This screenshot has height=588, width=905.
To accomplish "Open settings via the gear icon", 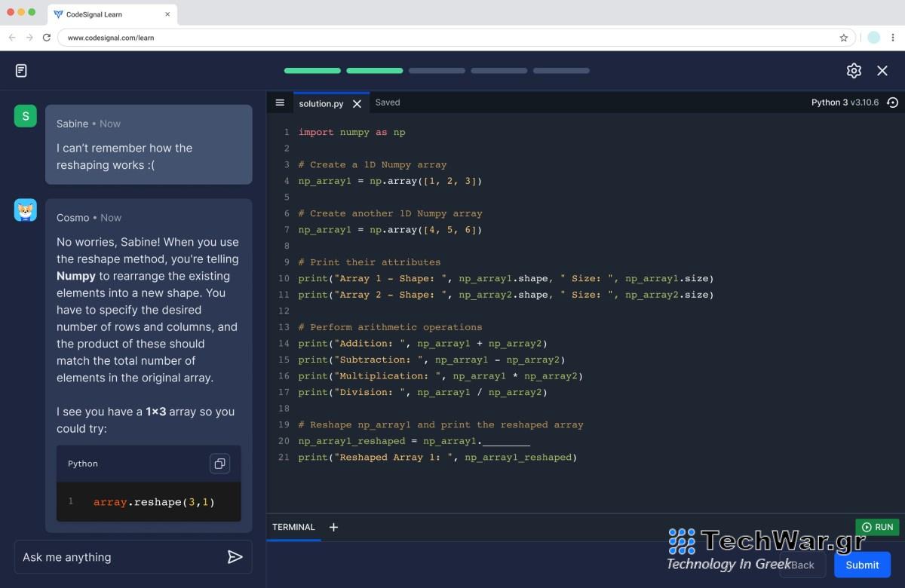I will [x=854, y=71].
